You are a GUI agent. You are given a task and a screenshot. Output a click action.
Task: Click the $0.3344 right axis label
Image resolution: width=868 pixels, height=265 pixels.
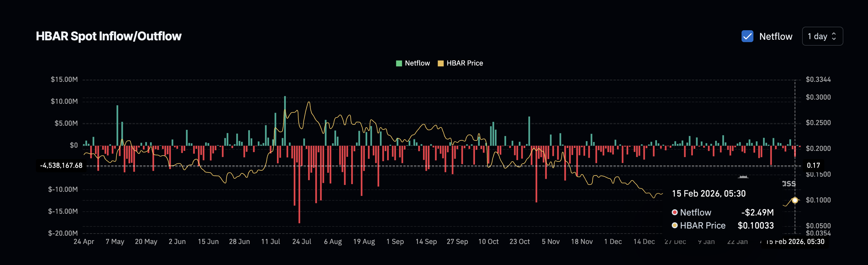point(818,79)
